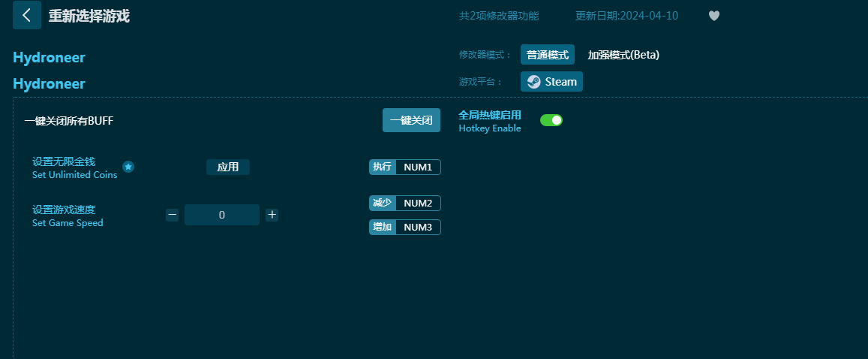868x359 pixels.
Task: Click the game speed value field
Action: coord(222,215)
